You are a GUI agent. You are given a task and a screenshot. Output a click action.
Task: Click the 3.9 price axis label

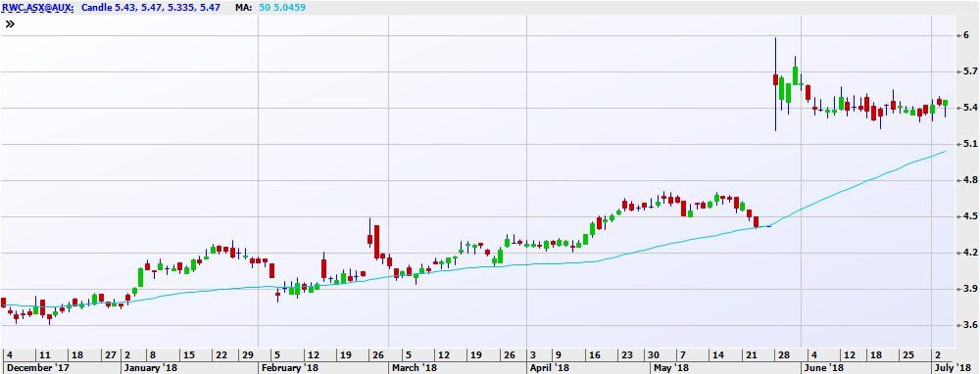[x=969, y=289]
